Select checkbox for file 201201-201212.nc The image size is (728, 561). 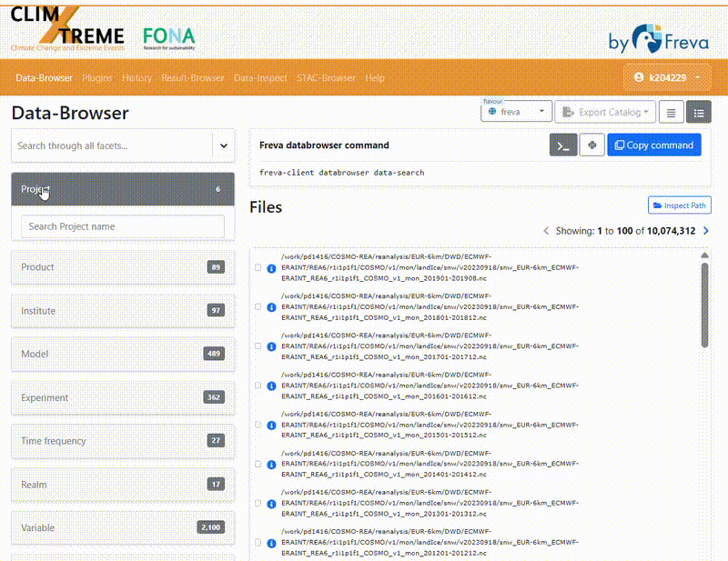(258, 543)
